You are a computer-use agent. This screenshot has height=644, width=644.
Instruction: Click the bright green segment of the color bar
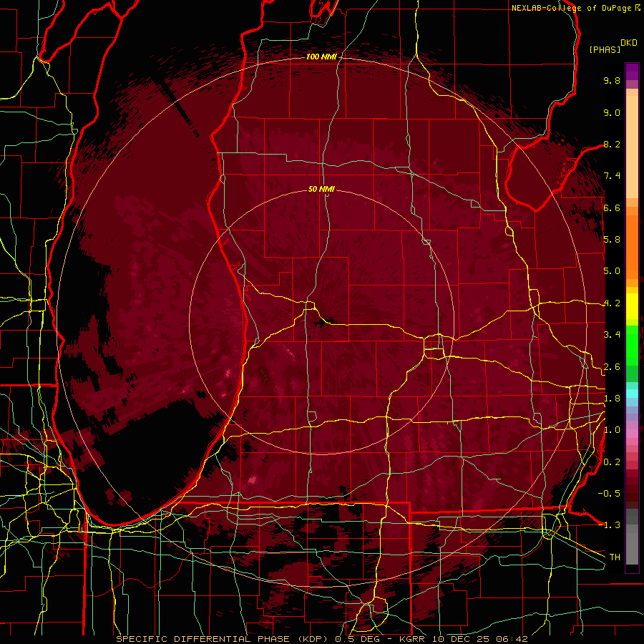[632, 345]
